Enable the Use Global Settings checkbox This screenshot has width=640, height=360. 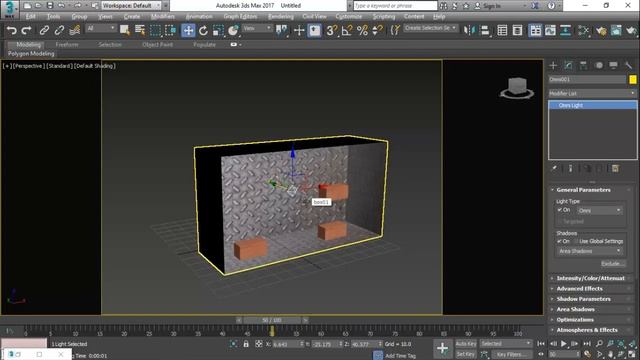pos(576,241)
